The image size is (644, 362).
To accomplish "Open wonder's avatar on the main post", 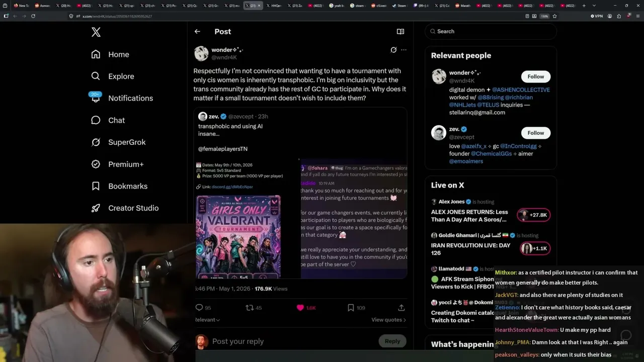I will 201,53.
